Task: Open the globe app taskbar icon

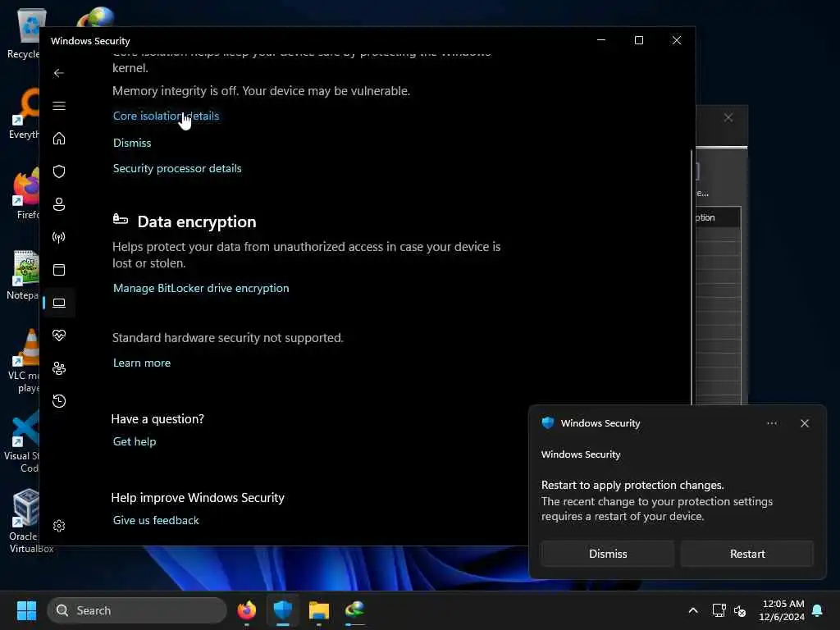Action: click(354, 610)
